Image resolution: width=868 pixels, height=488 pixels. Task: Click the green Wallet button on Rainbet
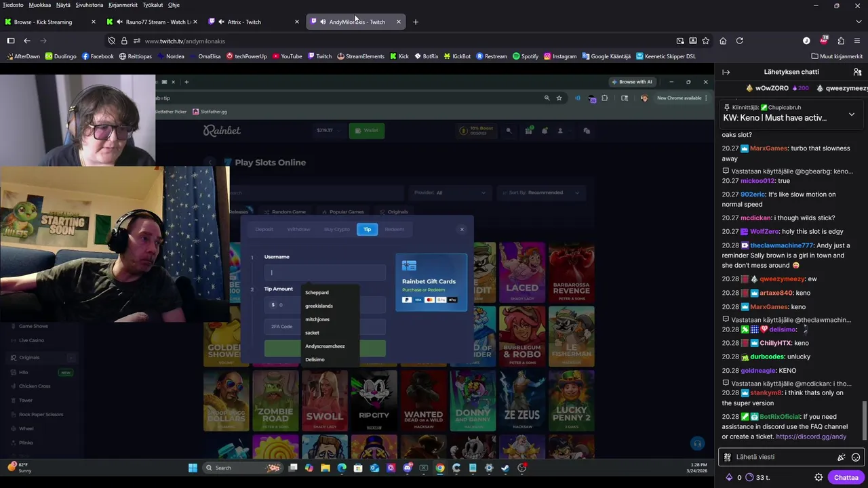pyautogui.click(x=367, y=131)
